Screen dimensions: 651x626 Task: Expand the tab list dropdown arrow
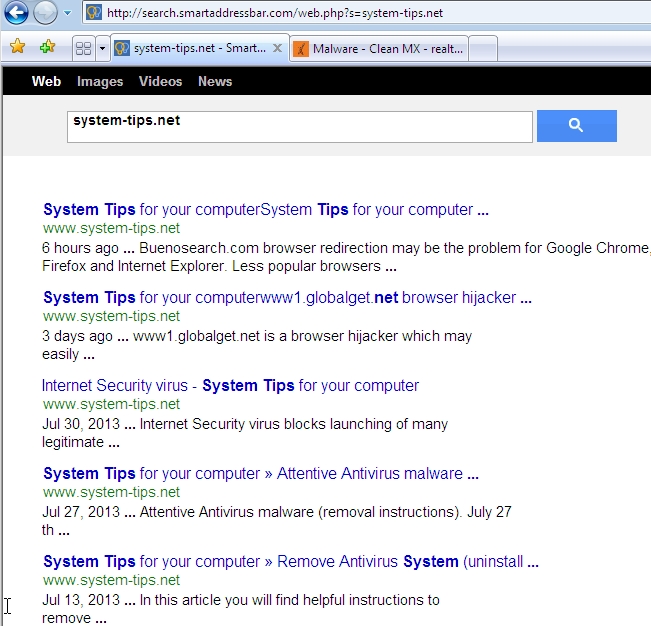(101, 48)
